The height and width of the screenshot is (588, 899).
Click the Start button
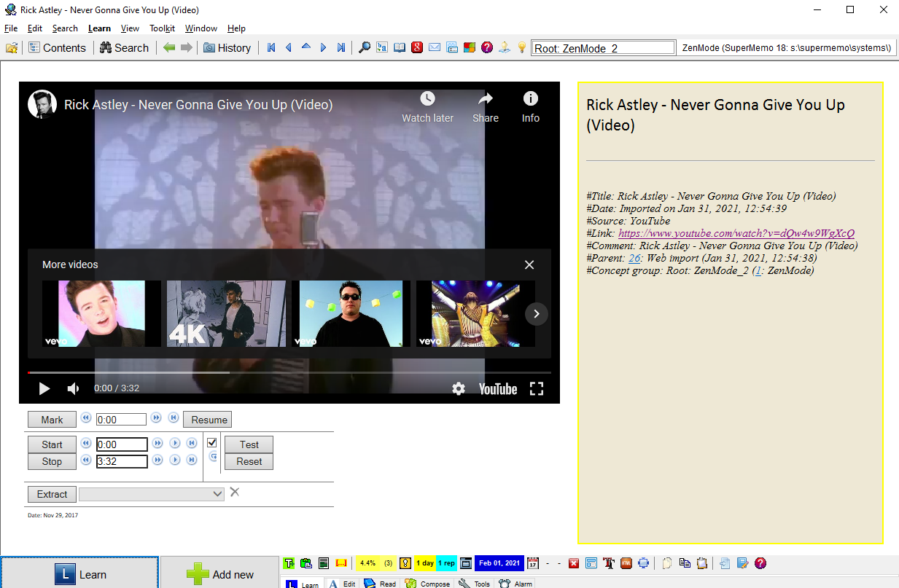tap(52, 444)
